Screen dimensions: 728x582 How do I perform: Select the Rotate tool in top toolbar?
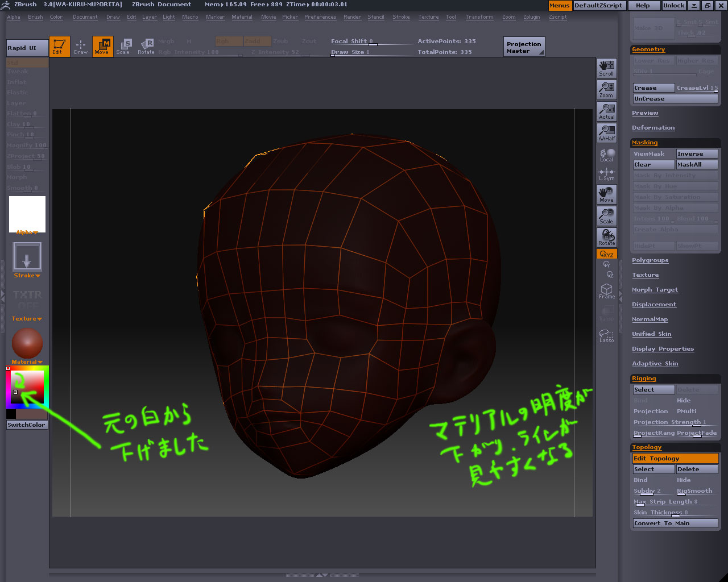(146, 47)
